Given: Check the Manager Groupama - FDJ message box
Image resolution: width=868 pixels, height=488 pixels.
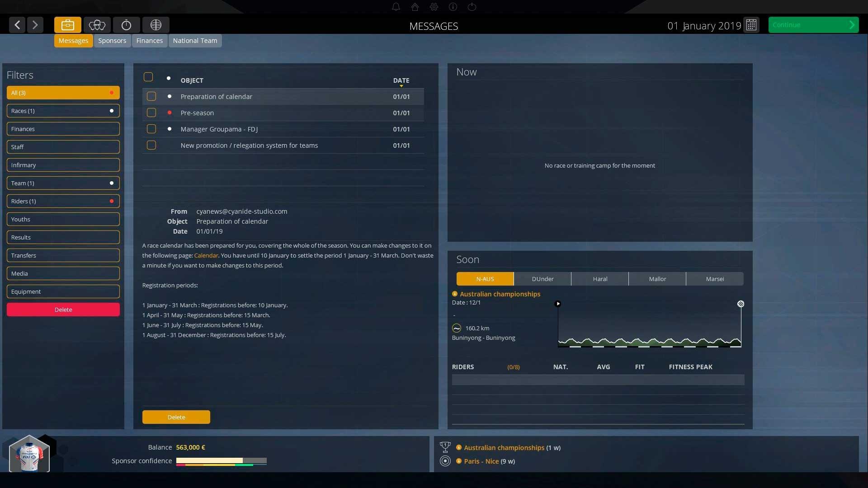Looking at the screenshot, I should [151, 129].
